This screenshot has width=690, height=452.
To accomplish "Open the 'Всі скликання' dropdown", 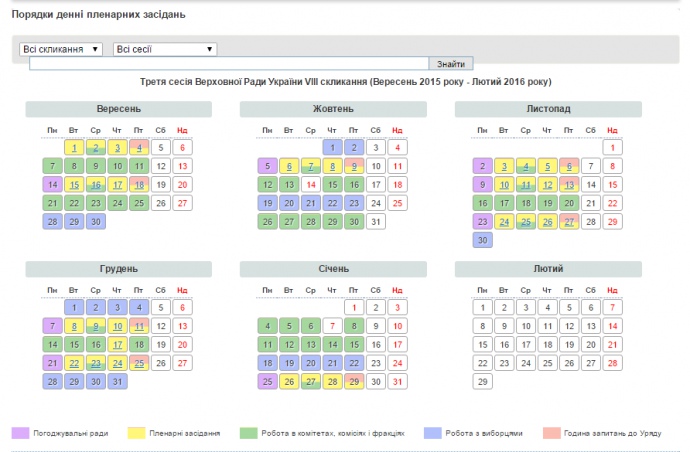I will (x=61, y=49).
